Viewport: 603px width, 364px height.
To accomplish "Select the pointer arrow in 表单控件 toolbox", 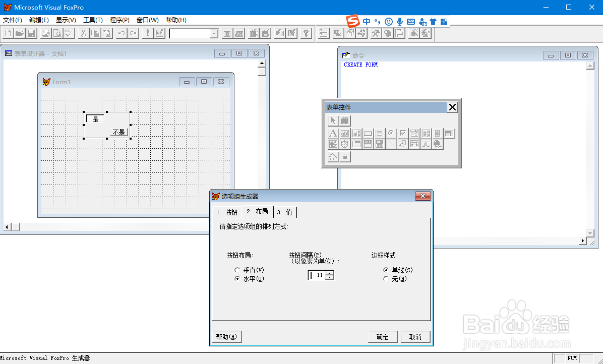I will pos(333,120).
